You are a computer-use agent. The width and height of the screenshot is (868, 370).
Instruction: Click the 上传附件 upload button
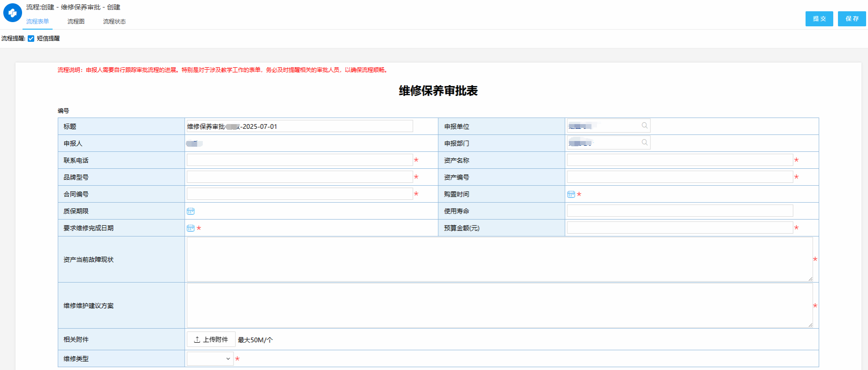tap(211, 339)
